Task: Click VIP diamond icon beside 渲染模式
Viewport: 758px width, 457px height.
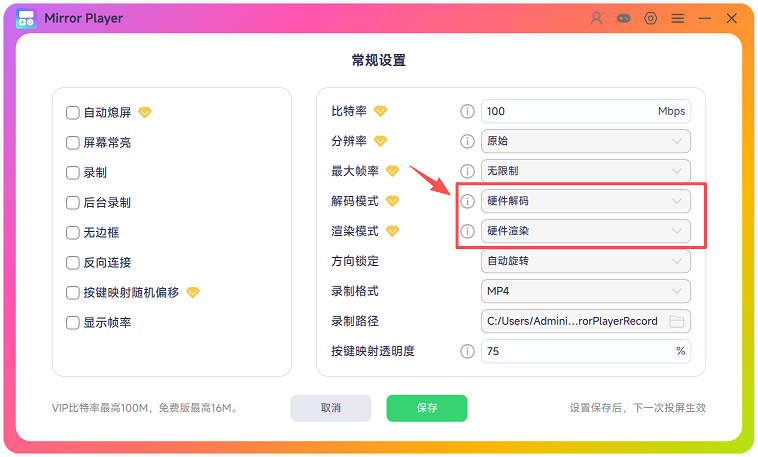Action: point(393,231)
